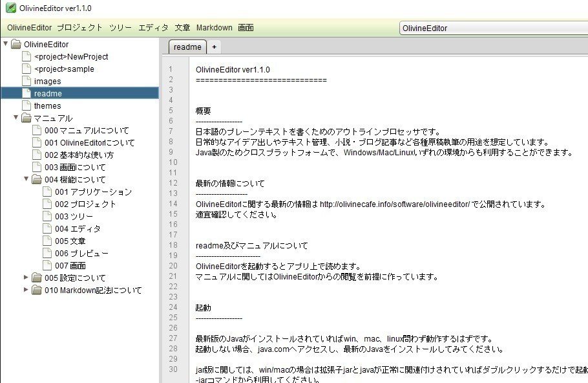Click the <project>NewProject project icon

(x=25, y=56)
